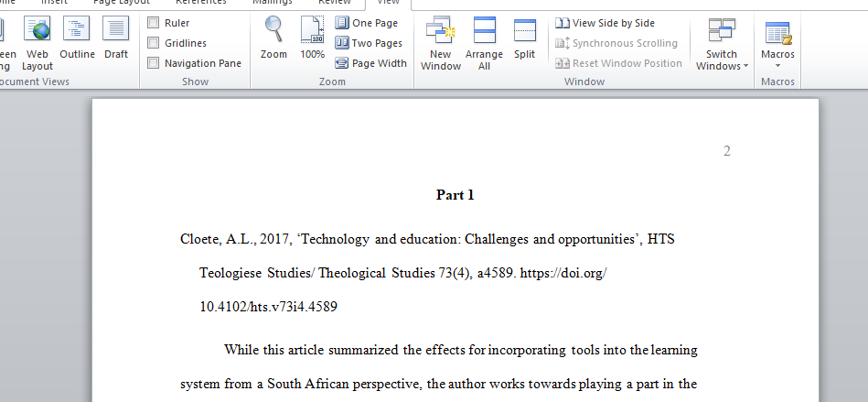The width and height of the screenshot is (868, 402).
Task: Open the Page Layout ribbon tab
Action: 122,3
